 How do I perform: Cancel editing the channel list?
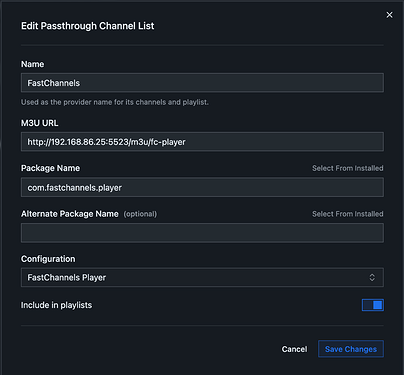point(294,349)
